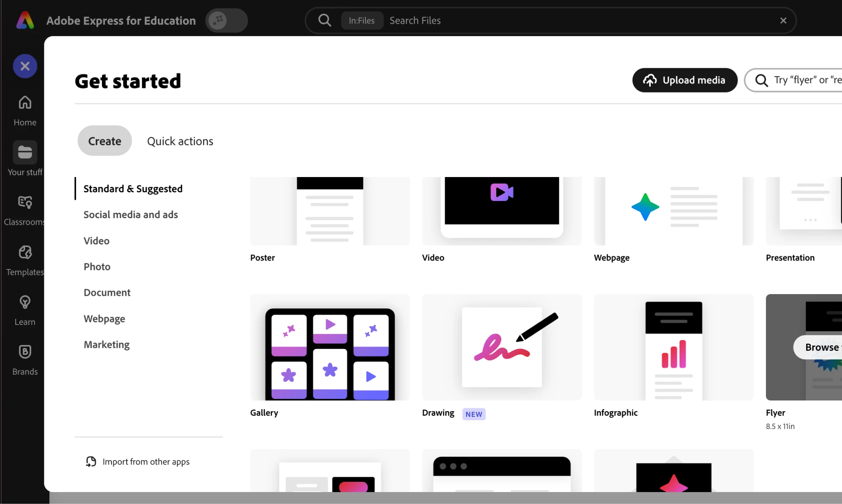Switch to the Quick actions tab

[180, 141]
